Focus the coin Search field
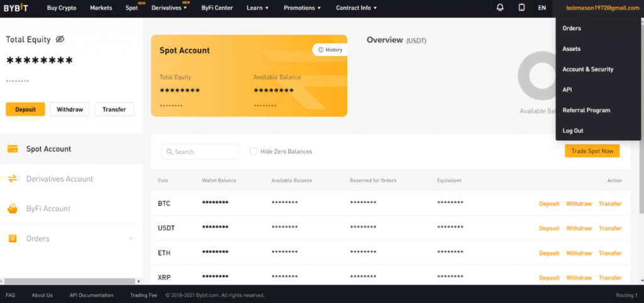The height and width of the screenshot is (303, 644). [199, 151]
